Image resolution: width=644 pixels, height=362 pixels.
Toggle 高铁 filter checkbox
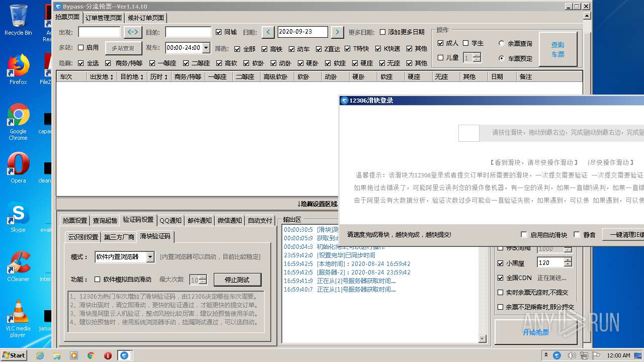[264, 49]
